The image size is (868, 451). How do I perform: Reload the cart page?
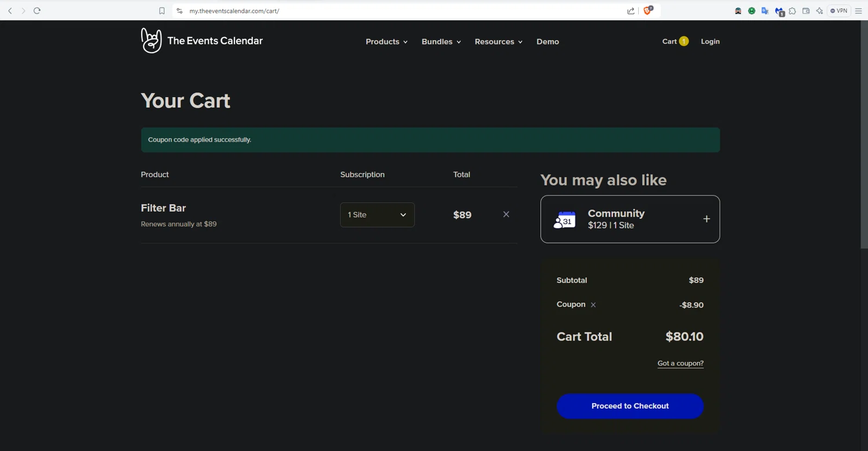(37, 10)
